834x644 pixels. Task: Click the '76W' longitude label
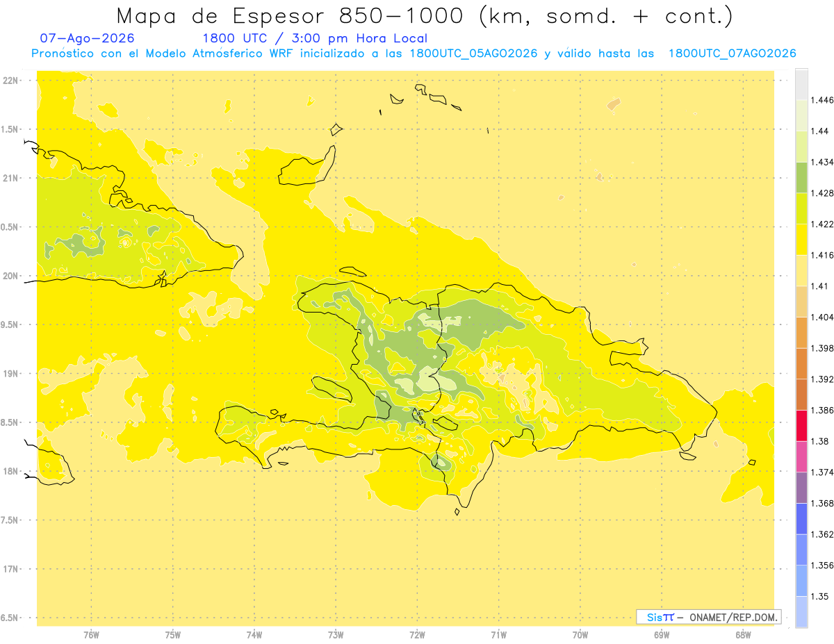click(91, 635)
